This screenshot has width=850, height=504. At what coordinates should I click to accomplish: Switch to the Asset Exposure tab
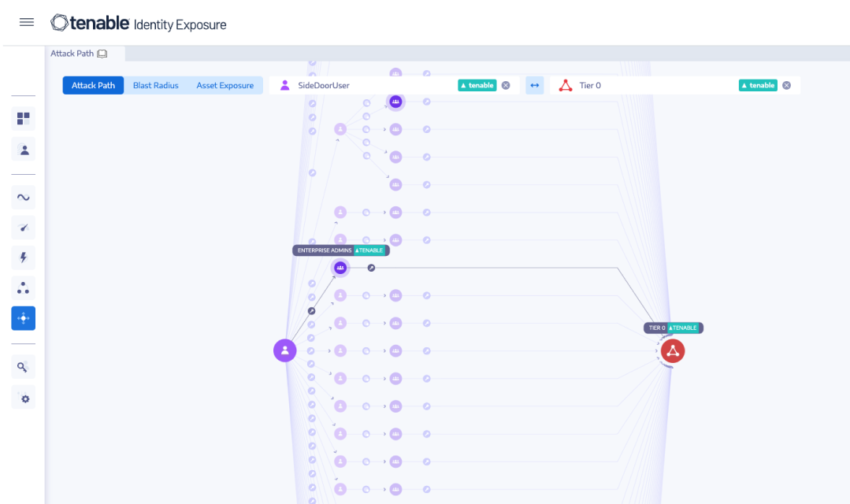pyautogui.click(x=225, y=85)
